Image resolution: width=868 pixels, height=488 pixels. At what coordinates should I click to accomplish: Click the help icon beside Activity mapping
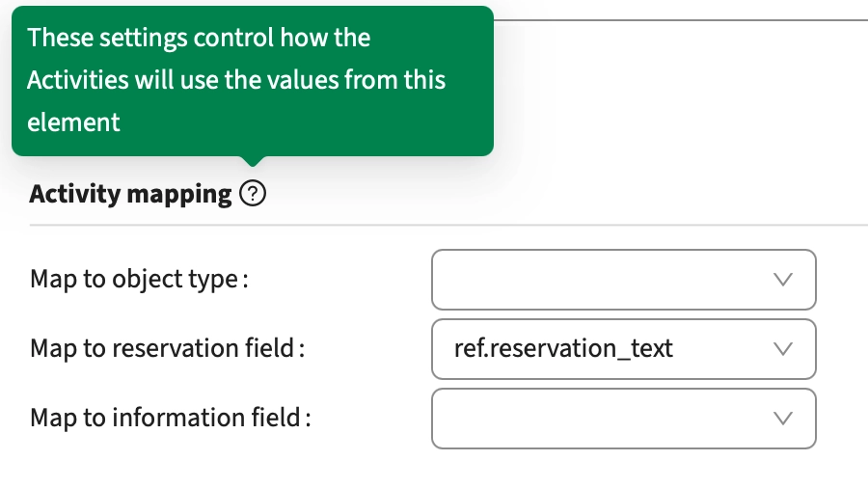253,195
